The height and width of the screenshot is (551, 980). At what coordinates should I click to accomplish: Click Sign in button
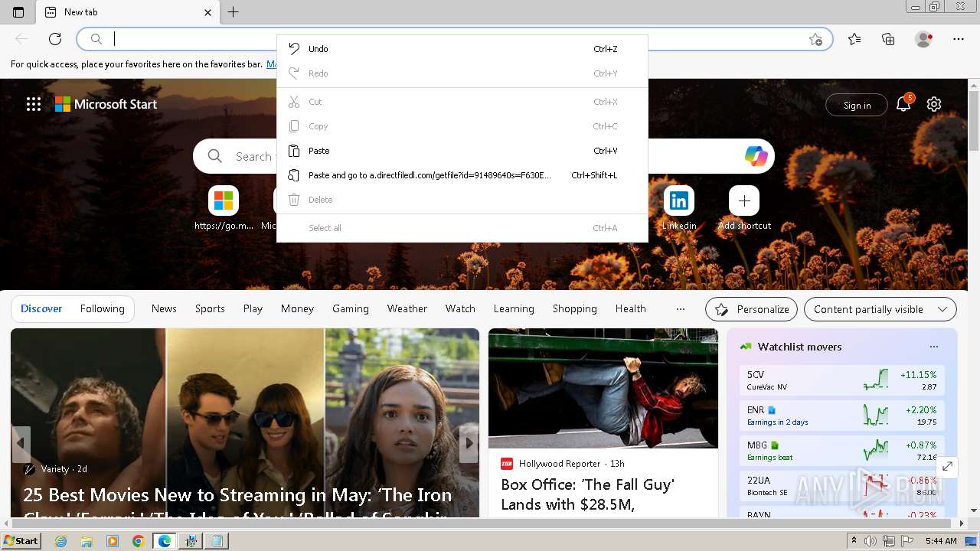click(857, 105)
